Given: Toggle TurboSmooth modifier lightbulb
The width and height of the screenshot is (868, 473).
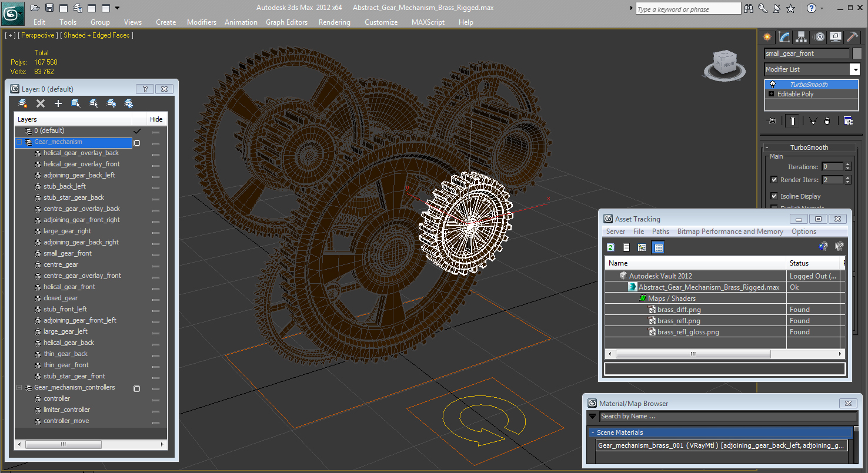Looking at the screenshot, I should pos(772,85).
